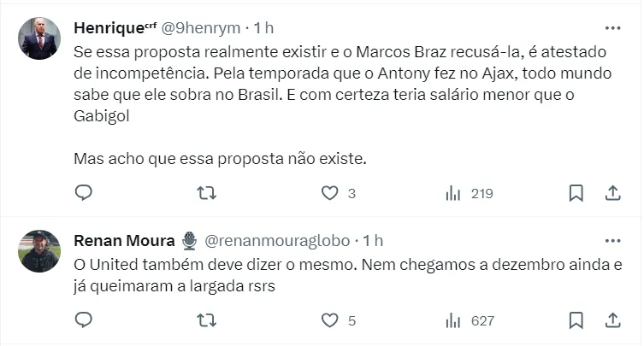Open more options on Henrique's tweet
Screen dimensions: 644x346
[612, 26]
